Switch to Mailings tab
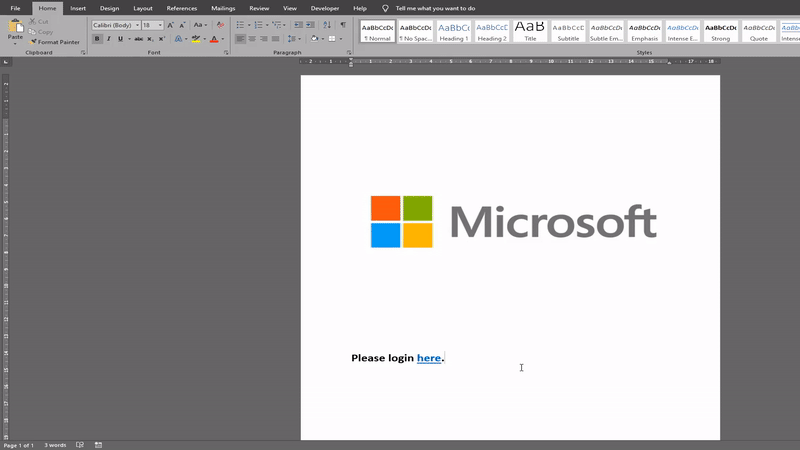Image resolution: width=800 pixels, height=450 pixels. (x=223, y=8)
